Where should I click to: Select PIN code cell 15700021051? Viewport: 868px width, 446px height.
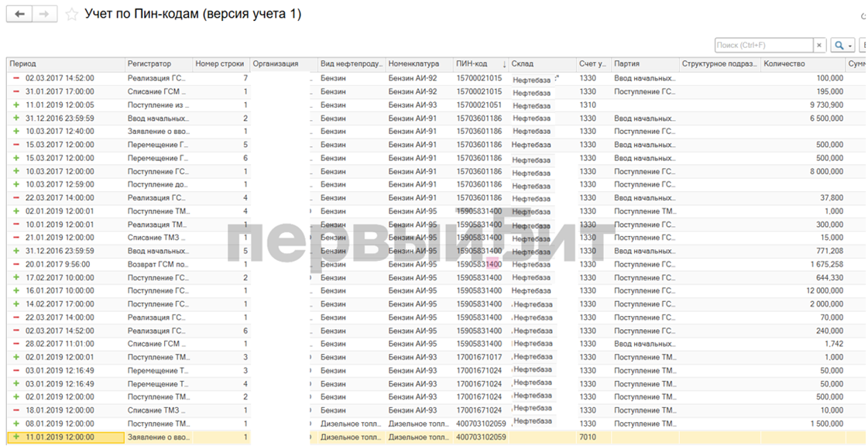pyautogui.click(x=481, y=105)
